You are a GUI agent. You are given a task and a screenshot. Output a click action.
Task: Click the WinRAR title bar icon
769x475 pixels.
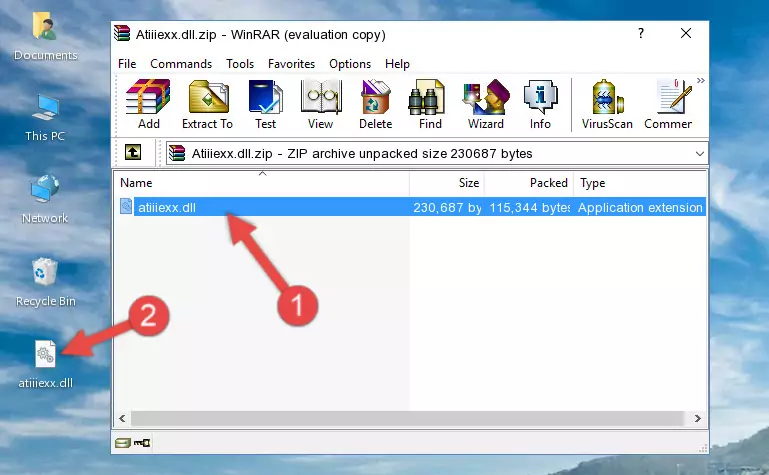pos(123,33)
